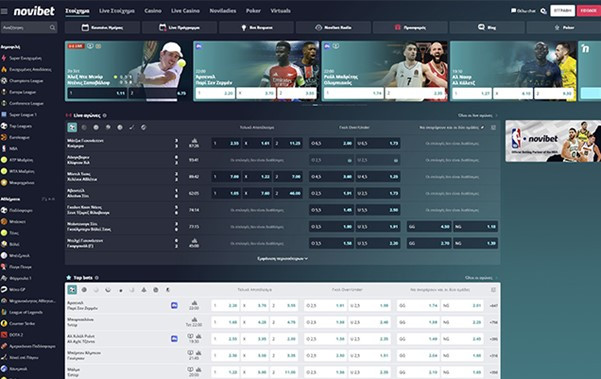Click the red ΕΙΣΟΔΟΣ login button

pyautogui.click(x=588, y=11)
